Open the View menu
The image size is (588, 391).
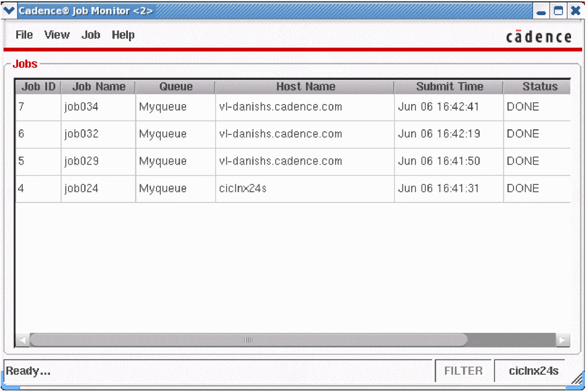(57, 35)
